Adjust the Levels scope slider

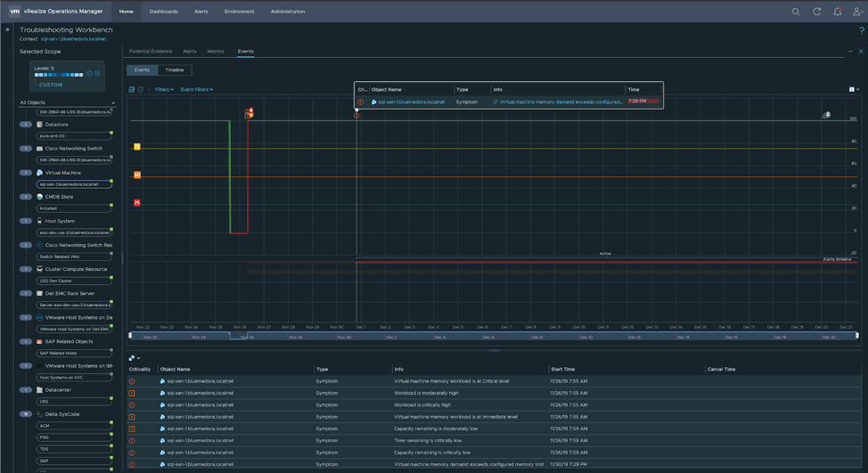pyautogui.click(x=59, y=75)
